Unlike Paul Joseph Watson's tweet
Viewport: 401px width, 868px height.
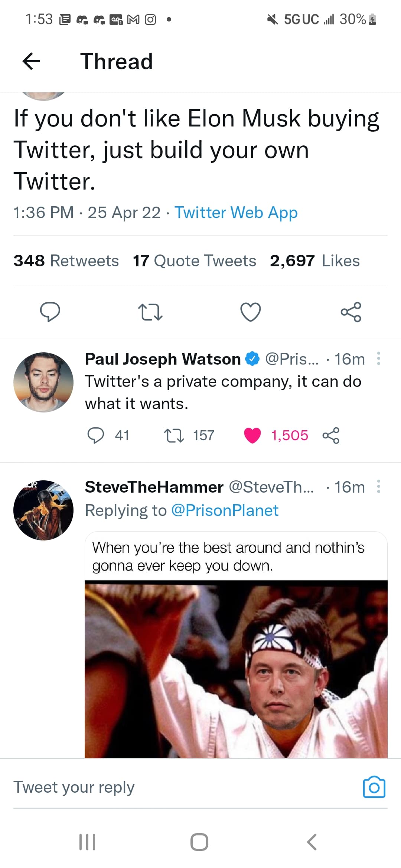252,435
